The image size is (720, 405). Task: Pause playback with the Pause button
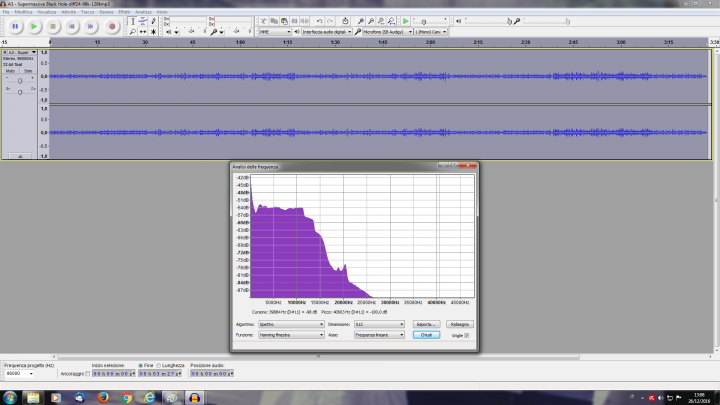click(x=15, y=27)
